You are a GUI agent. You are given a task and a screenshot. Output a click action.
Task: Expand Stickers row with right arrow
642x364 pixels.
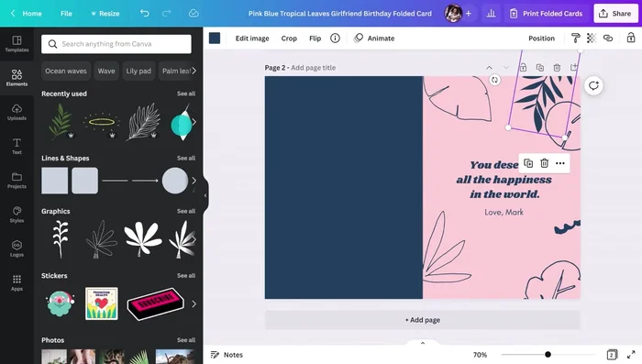click(x=194, y=303)
